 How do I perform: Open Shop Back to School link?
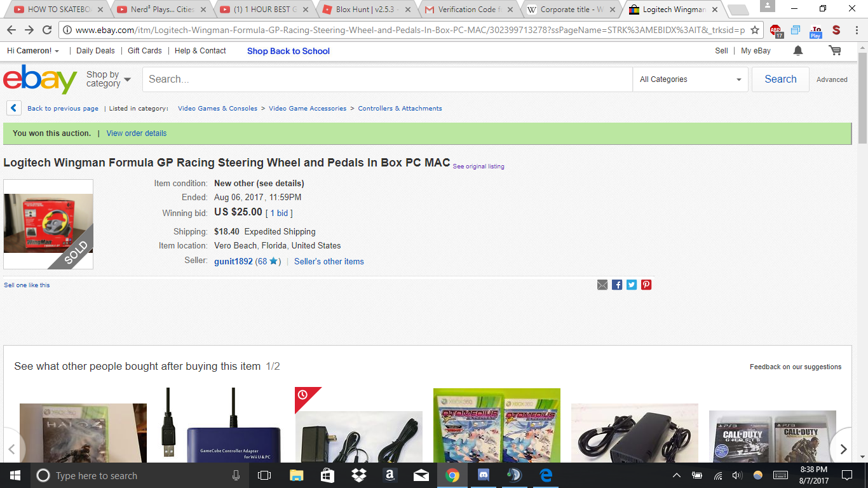tap(288, 51)
